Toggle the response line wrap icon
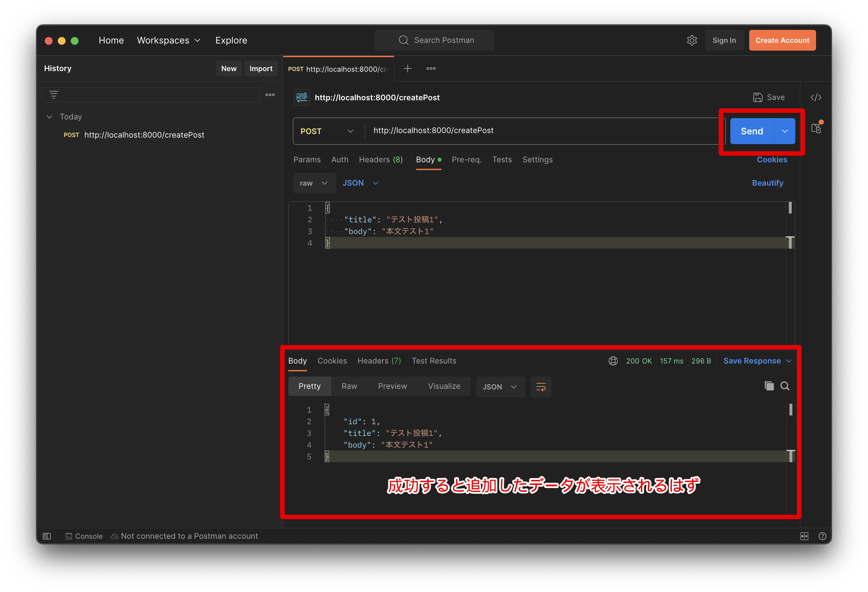Image resolution: width=868 pixels, height=592 pixels. [x=541, y=387]
